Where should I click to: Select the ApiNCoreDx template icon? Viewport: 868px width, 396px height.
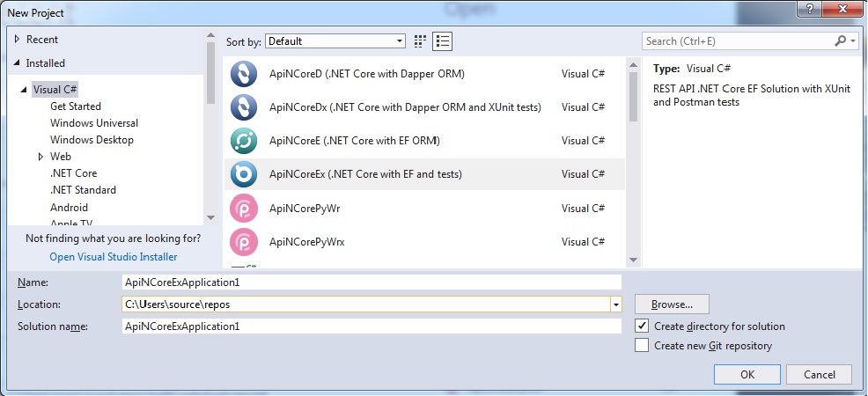244,107
